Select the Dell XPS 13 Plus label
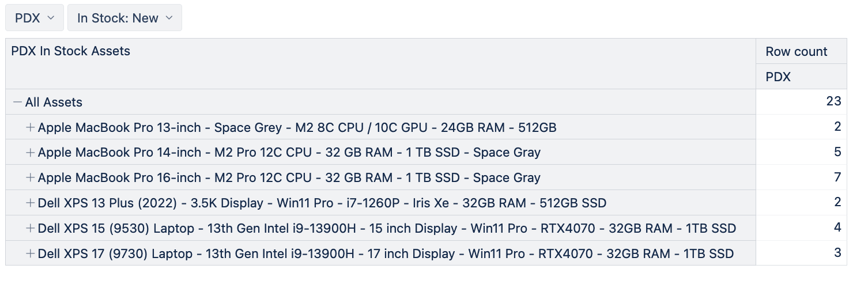 pos(322,203)
